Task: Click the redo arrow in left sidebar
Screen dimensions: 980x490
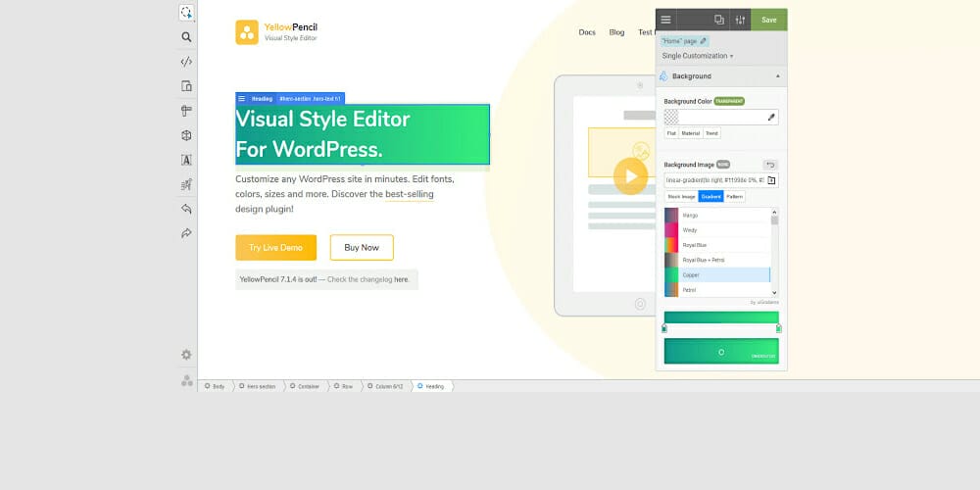Action: [x=186, y=233]
